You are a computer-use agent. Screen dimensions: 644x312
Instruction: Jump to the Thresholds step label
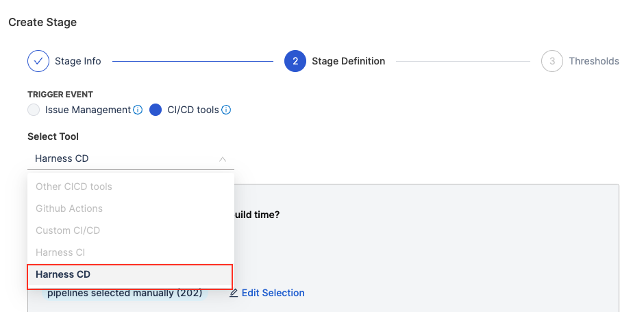tap(593, 61)
